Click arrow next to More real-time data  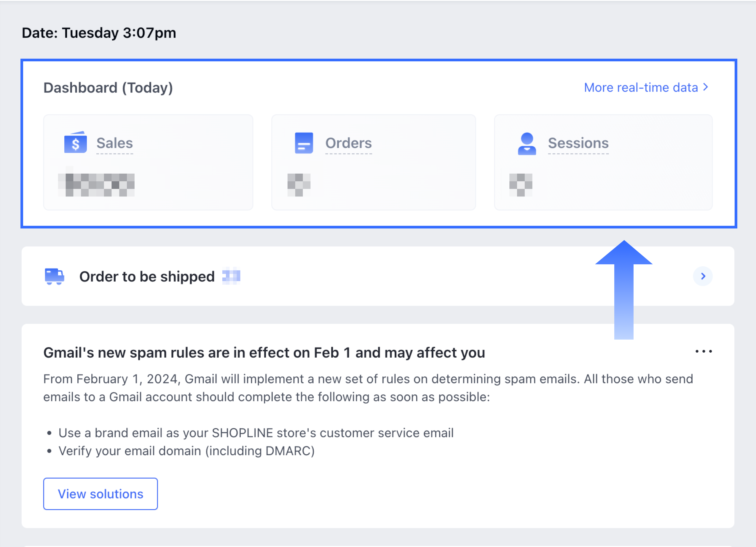706,87
